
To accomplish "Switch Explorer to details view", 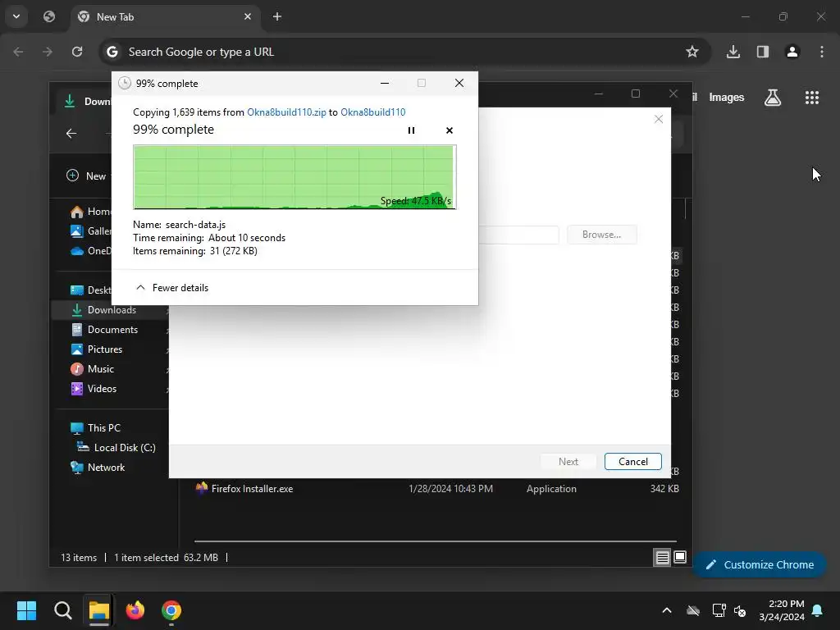I will (662, 558).
